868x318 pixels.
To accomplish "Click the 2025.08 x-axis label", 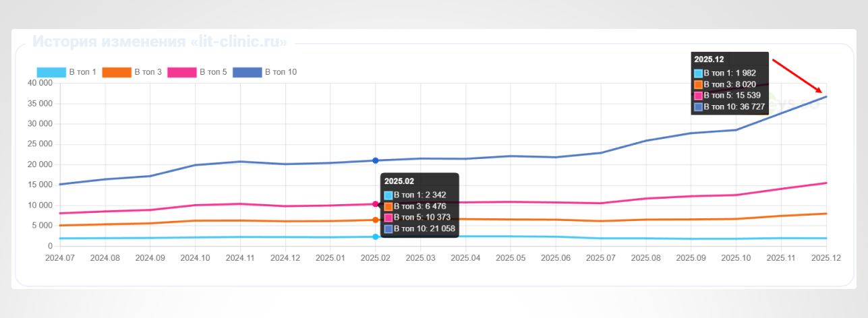I will [x=645, y=257].
